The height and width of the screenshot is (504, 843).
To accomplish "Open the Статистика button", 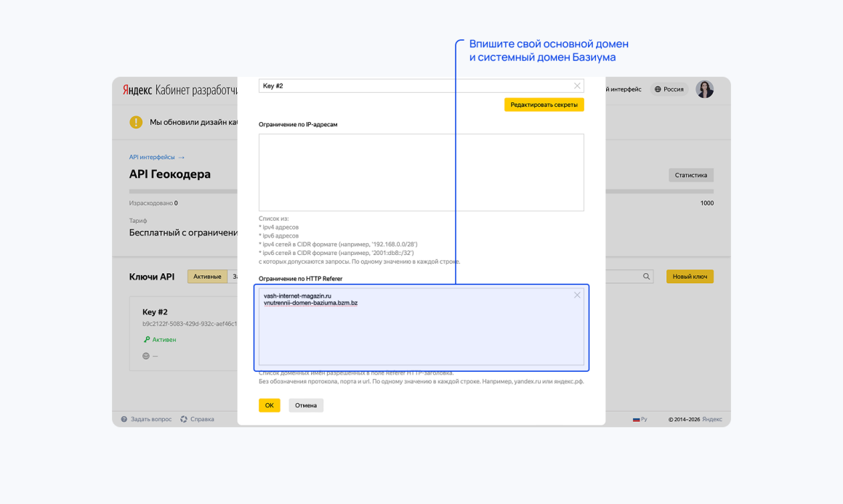I will [x=691, y=175].
